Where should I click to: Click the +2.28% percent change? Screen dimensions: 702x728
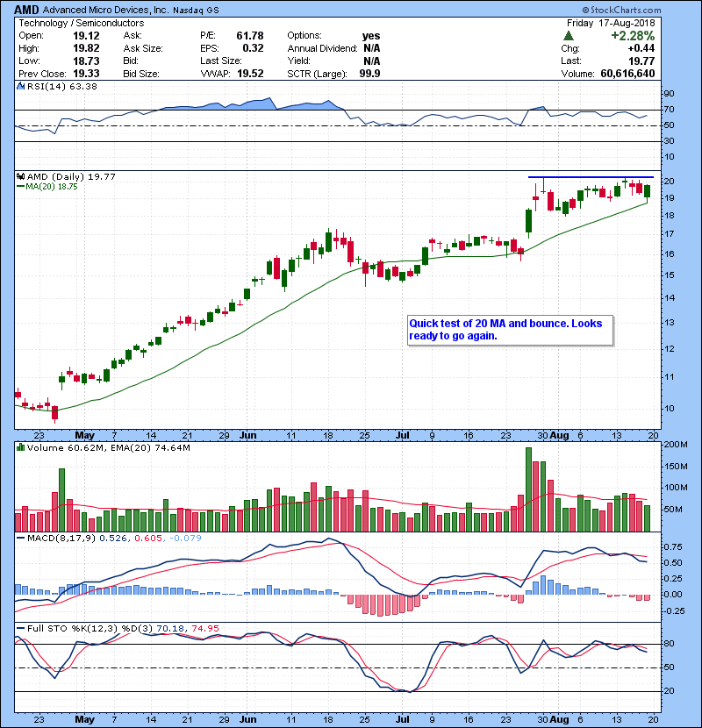tap(633, 36)
